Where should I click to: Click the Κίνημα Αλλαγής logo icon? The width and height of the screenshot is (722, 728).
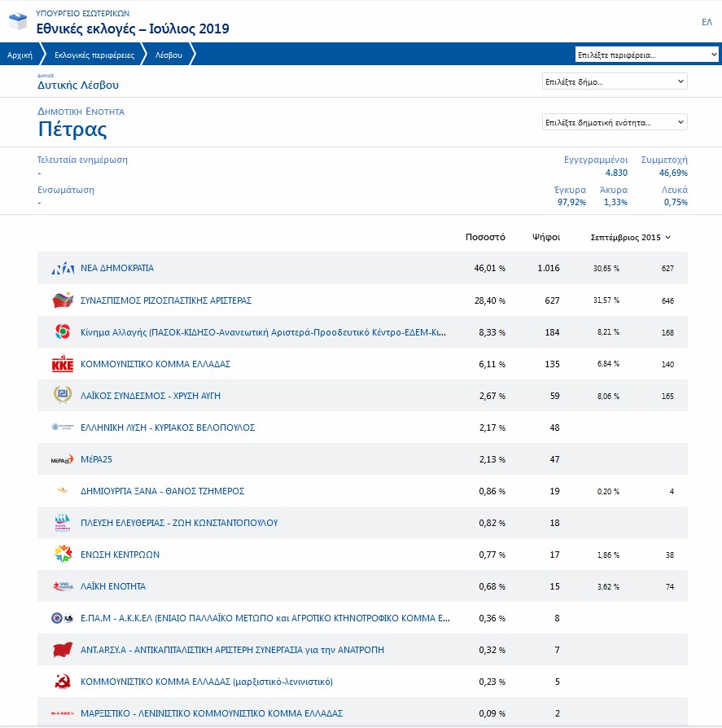(x=63, y=332)
